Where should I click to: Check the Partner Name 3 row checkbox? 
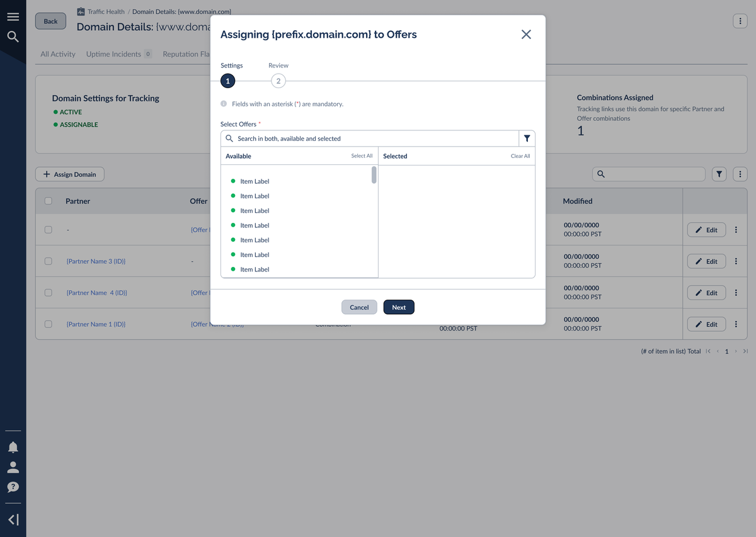click(x=49, y=261)
